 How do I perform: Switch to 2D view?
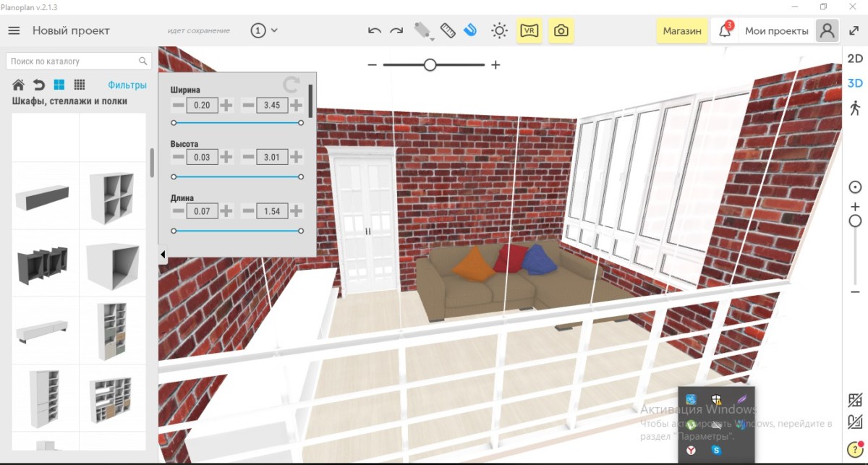(856, 59)
